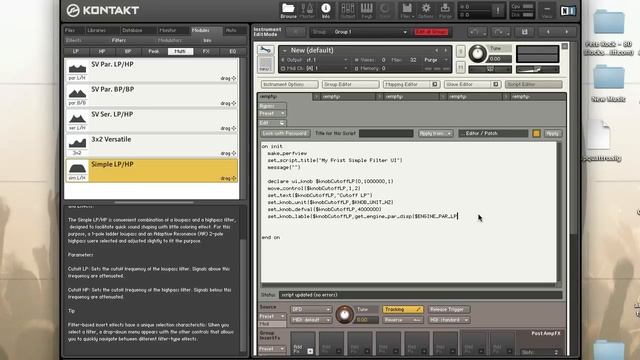Close the instrument with X button
Screen dimensions: 640x360
(565, 47)
